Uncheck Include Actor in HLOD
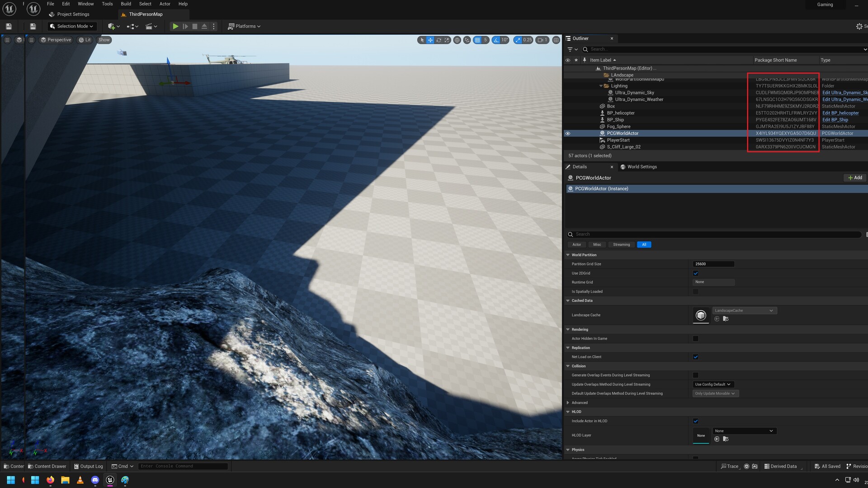868x488 pixels. [696, 421]
